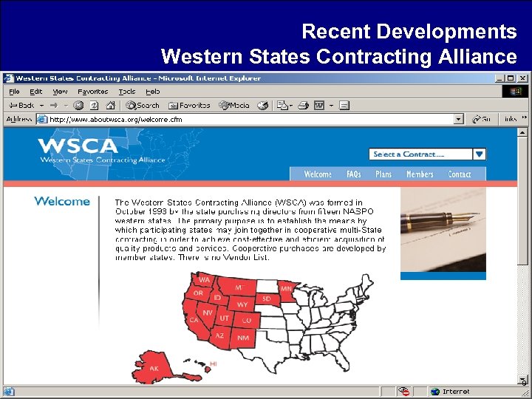Click the Internet Explorer title bar icon
Viewport: 532px width, 399px height.
click(x=9, y=78)
